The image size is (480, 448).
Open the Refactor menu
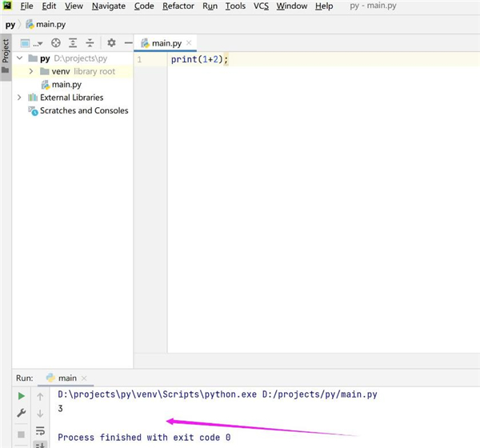coord(178,6)
